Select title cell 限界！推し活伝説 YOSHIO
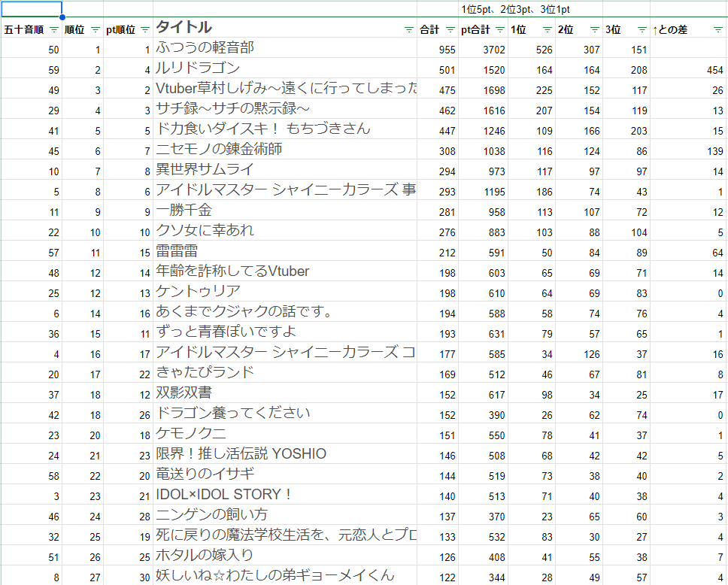 [x=284, y=454]
